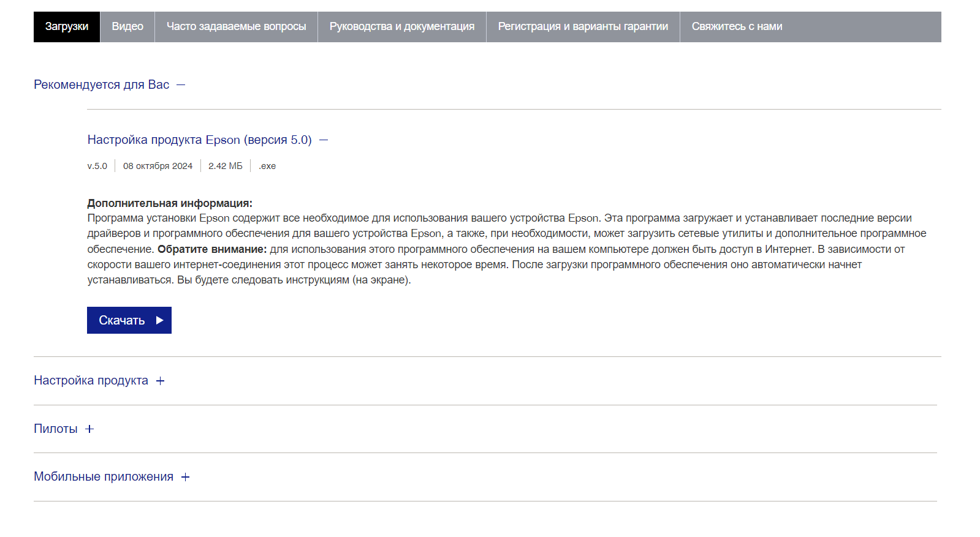Expand the Мобильные приложения section
980x537 pixels.
pos(112,476)
